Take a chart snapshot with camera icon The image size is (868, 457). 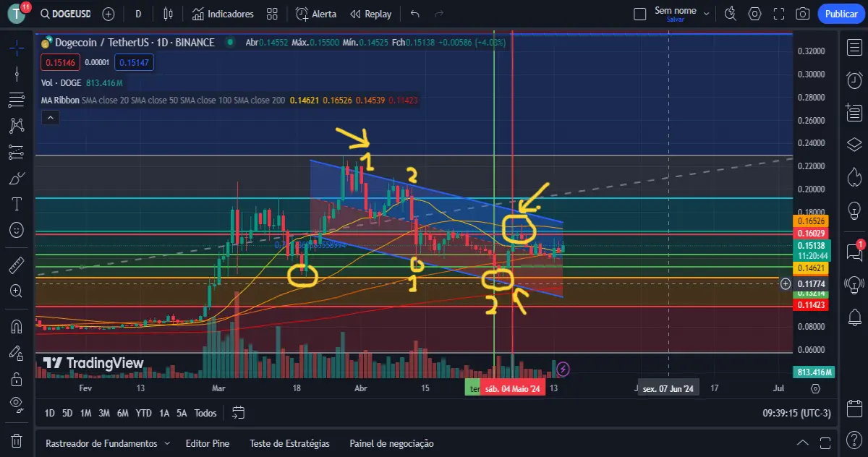[x=803, y=14]
